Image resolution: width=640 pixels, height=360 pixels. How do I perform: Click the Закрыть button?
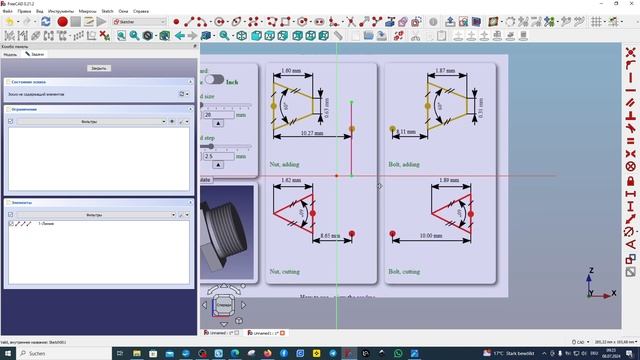(x=99, y=68)
